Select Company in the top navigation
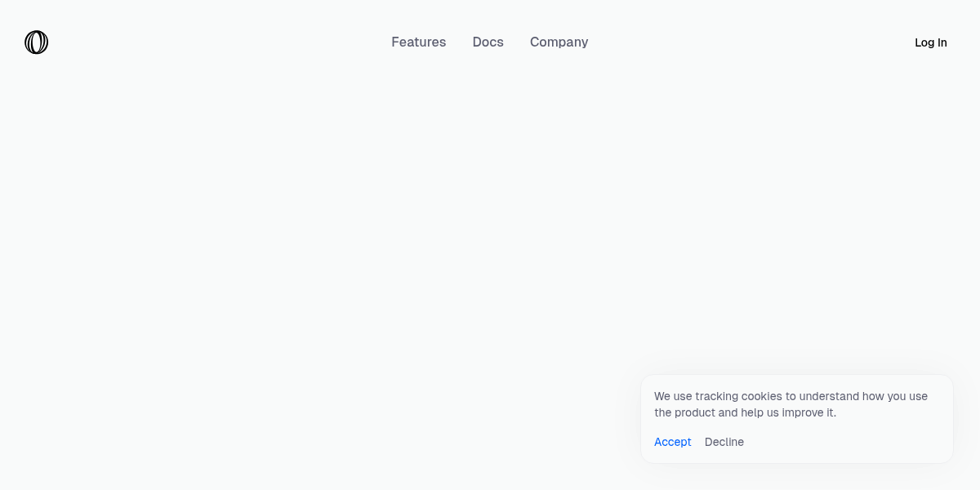This screenshot has width=980, height=490. click(x=559, y=42)
